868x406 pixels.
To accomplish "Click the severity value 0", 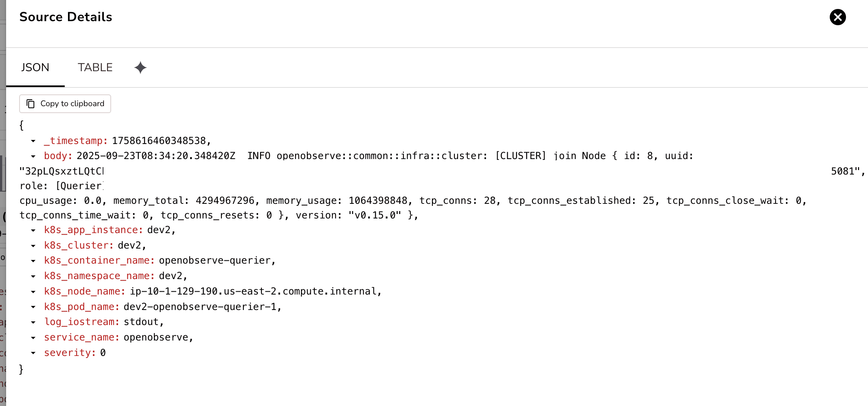I will tap(103, 353).
